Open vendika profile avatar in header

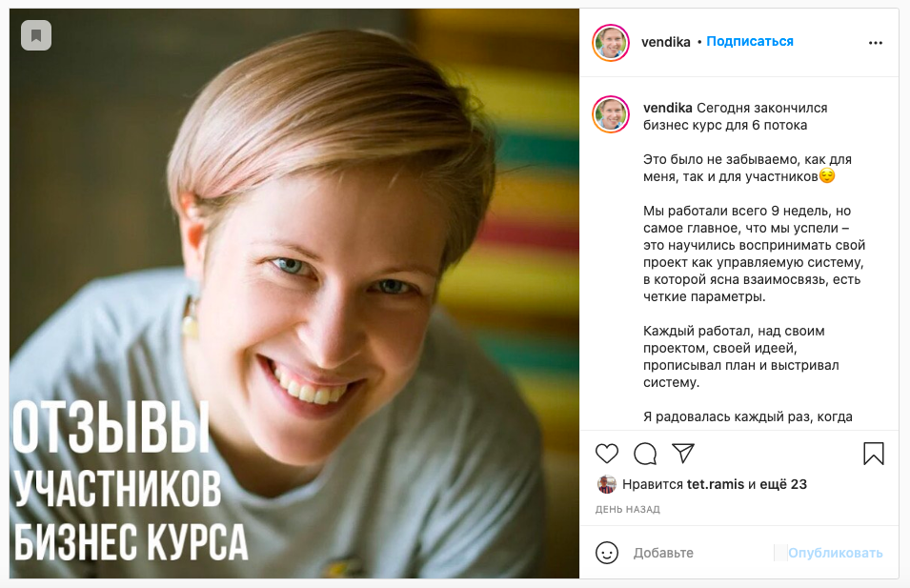611,42
